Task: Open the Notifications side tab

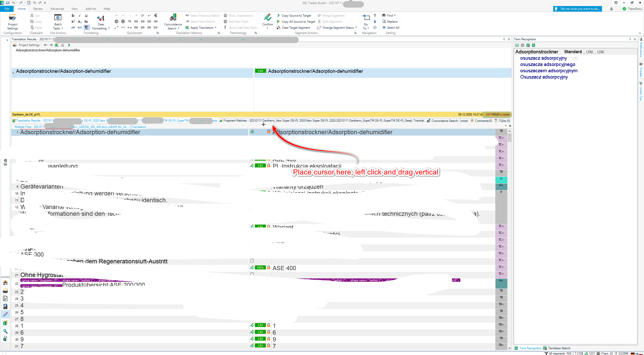Action: [x=641, y=48]
